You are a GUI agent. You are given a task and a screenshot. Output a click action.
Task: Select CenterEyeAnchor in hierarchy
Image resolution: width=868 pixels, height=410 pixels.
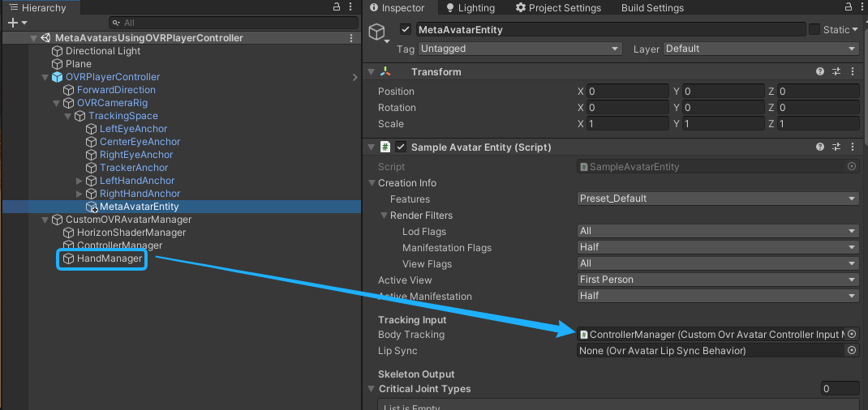[140, 142]
